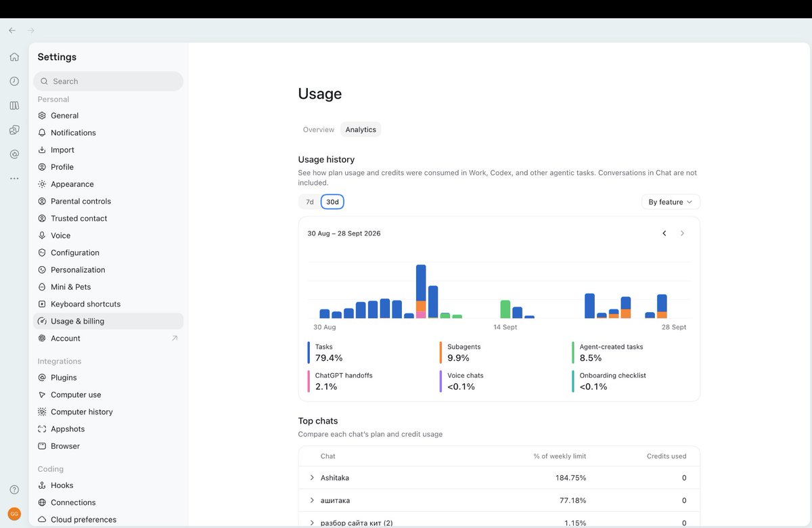This screenshot has height=528, width=812.
Task: Focus the settings Search field
Action: (x=108, y=81)
